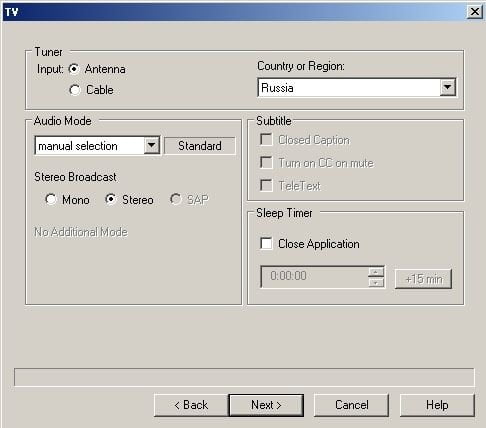
Task: Select the Cable input radio button
Action: 75,90
